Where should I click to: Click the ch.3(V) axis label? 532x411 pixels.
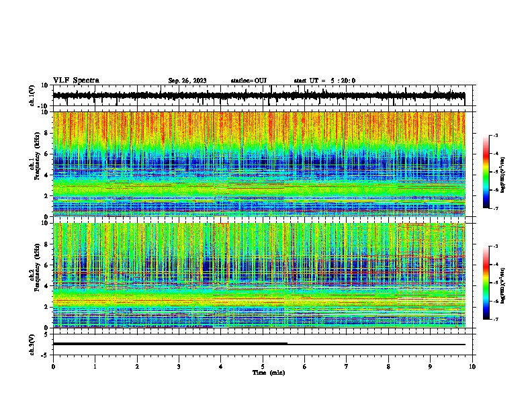click(x=32, y=345)
